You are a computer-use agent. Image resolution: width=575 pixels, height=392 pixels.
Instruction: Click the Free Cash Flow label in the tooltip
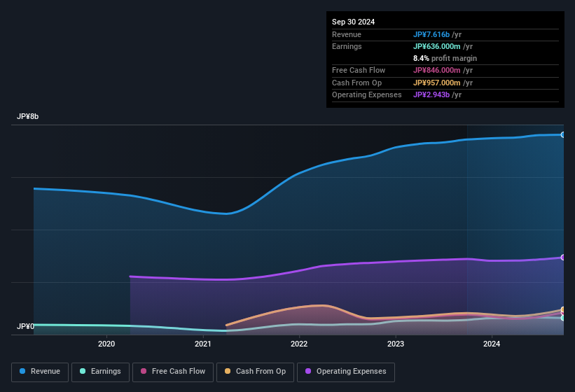click(359, 70)
